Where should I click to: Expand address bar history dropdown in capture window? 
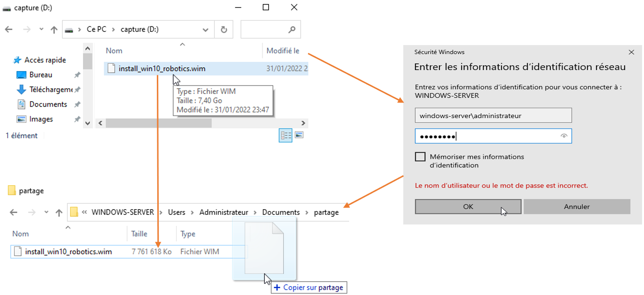[206, 30]
